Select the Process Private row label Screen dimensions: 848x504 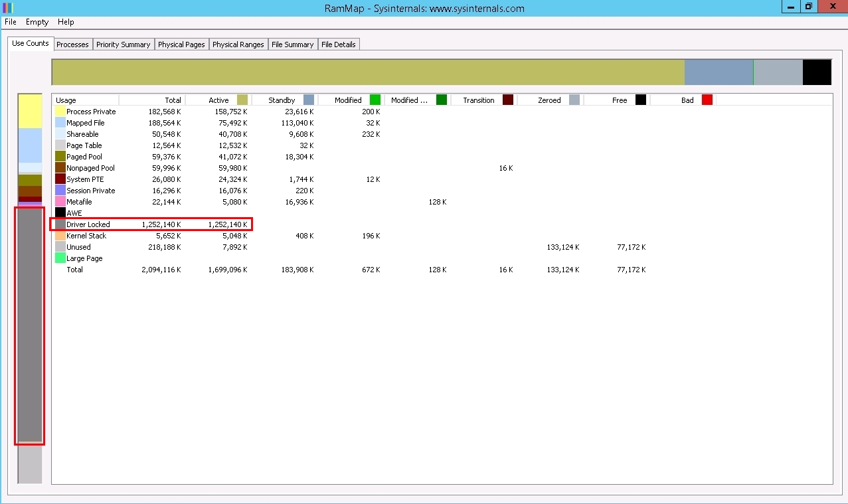(91, 112)
